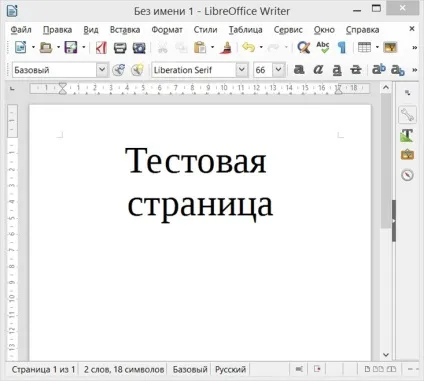Viewport: 424px width, 381px height.
Task: Open the Справка menu
Action: click(362, 30)
